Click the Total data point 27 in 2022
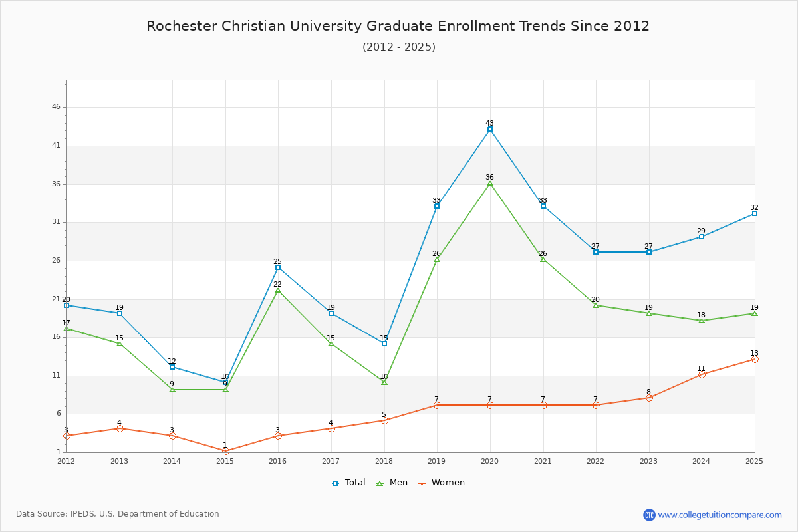 [596, 252]
